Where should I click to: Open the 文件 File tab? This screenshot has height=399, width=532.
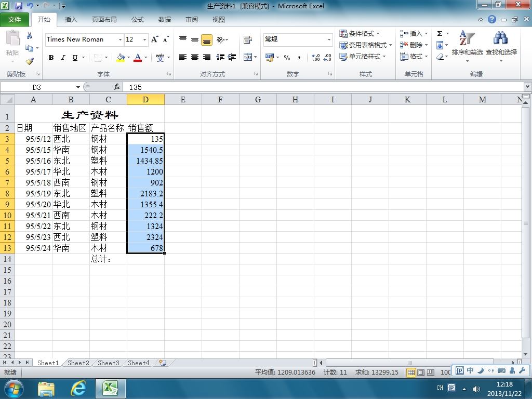click(x=14, y=20)
